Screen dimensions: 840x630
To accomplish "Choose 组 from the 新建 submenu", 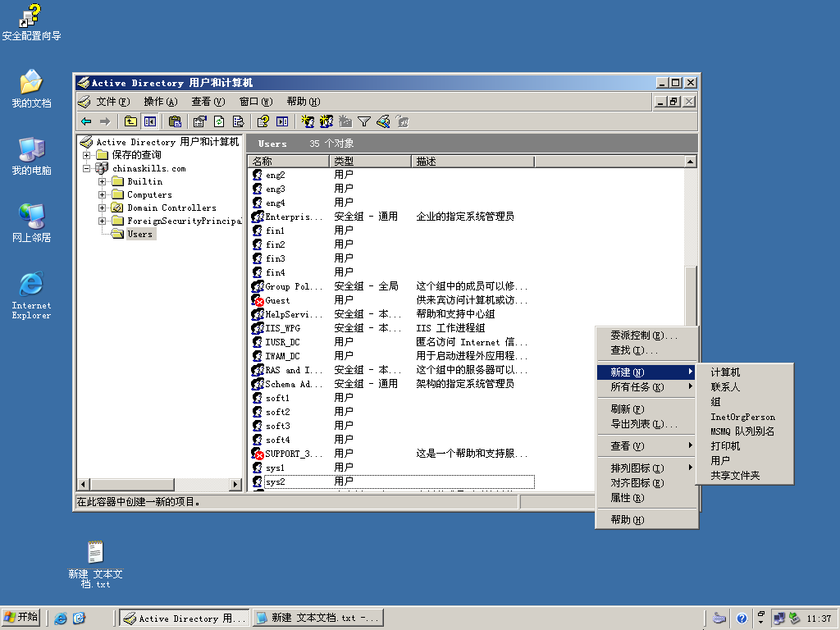I will point(745,402).
